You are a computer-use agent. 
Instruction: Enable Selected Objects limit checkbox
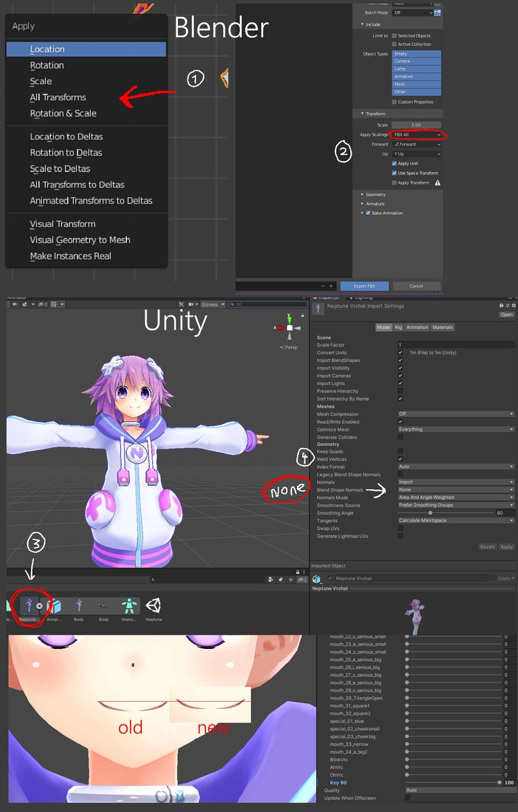coord(394,36)
